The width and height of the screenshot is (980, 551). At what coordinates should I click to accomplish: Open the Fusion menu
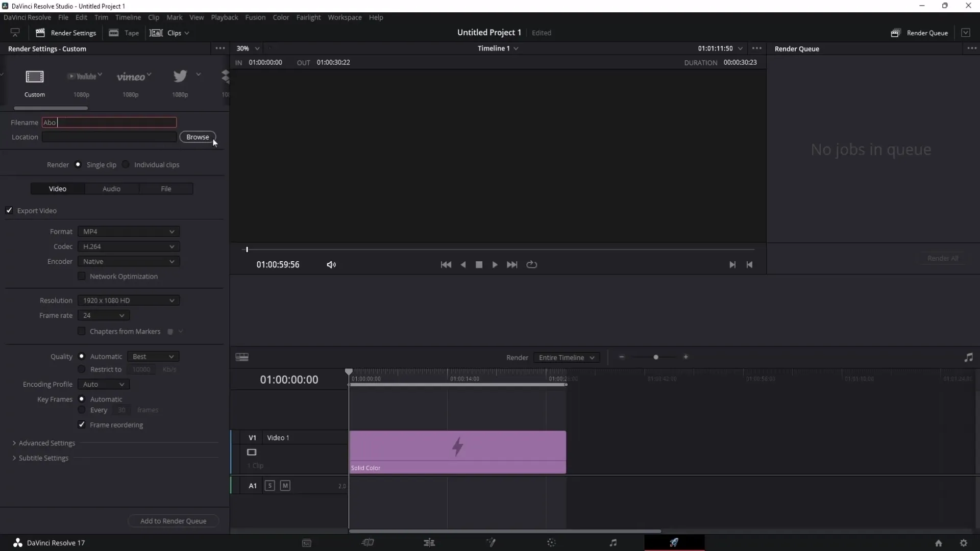(x=255, y=17)
